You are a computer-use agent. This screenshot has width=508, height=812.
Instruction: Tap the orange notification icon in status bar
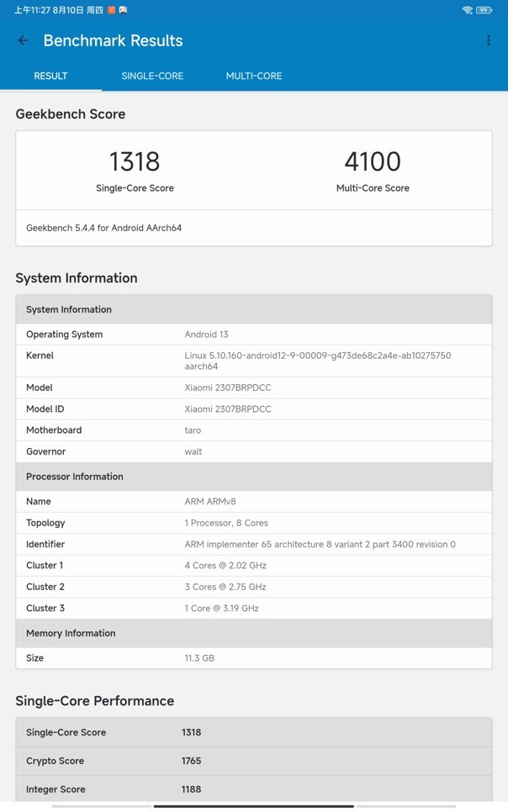(110, 10)
